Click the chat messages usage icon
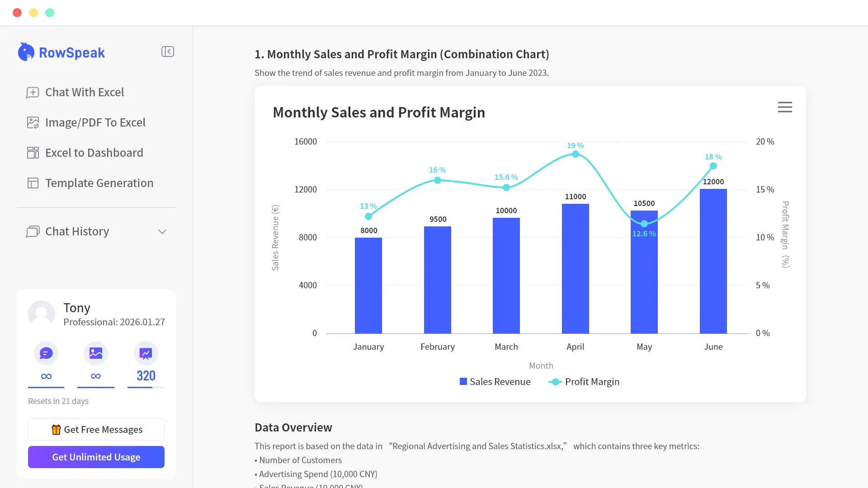Viewport: 868px width, 488px height. tap(46, 353)
